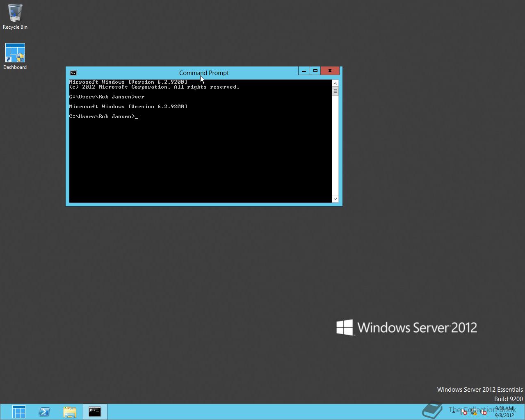This screenshot has height=420, width=525.
Task: Open the Action Center flag icon
Action: 463,412
